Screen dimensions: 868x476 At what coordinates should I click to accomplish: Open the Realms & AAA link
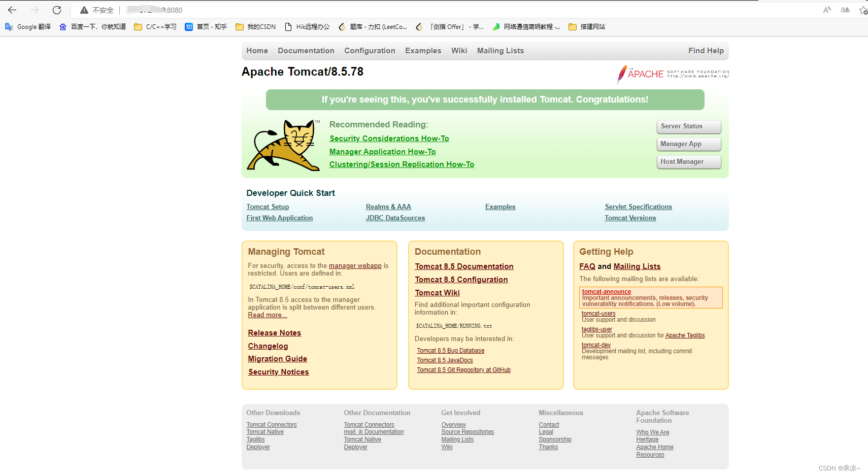coord(388,207)
